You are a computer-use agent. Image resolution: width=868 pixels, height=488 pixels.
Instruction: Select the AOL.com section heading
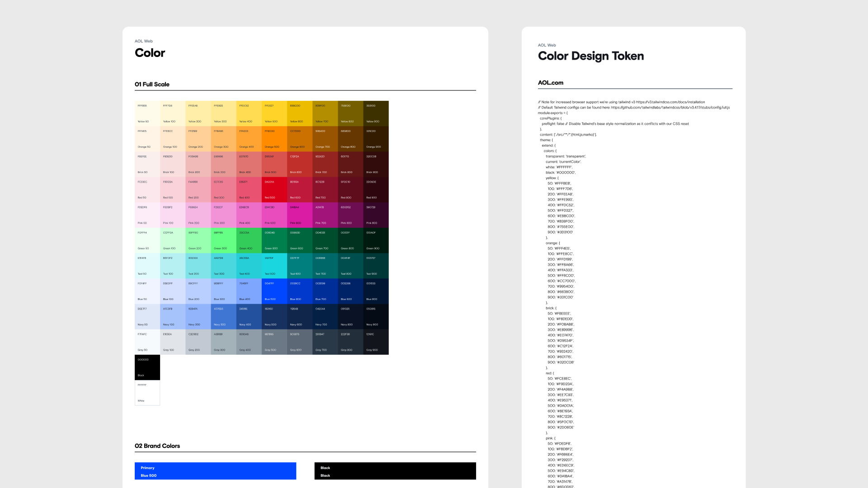pyautogui.click(x=550, y=83)
